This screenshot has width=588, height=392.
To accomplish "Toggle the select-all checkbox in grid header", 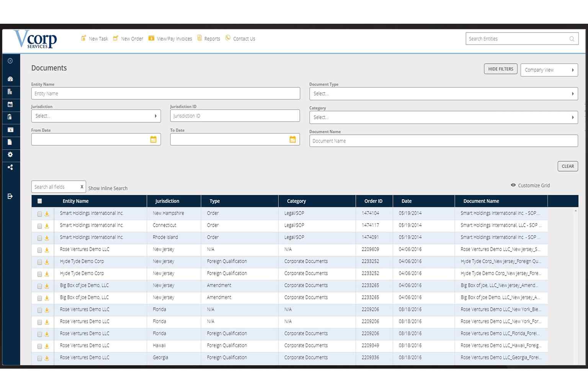I will (40, 201).
